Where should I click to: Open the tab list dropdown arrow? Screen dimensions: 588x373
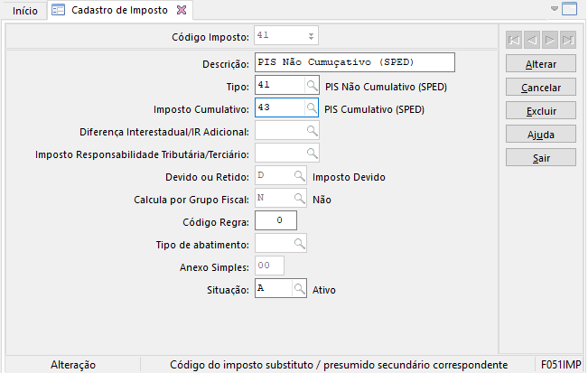pyautogui.click(x=554, y=9)
